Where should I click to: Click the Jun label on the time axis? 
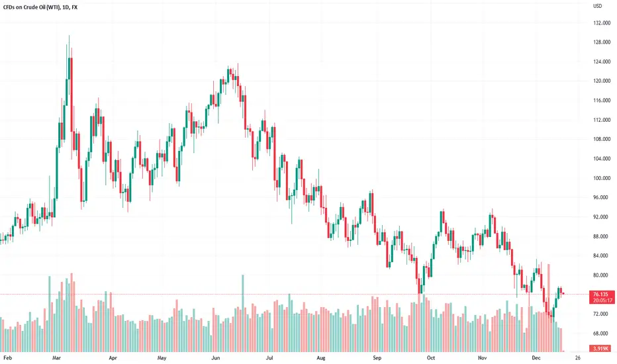215,357
